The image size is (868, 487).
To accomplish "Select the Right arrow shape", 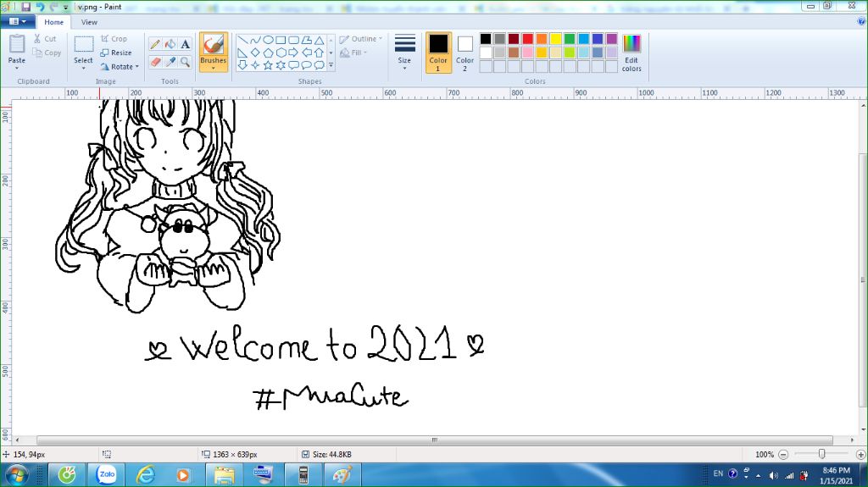I will click(293, 53).
